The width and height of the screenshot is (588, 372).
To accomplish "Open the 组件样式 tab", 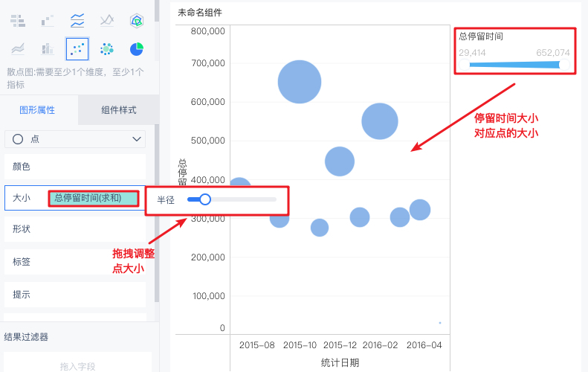I will (x=118, y=110).
